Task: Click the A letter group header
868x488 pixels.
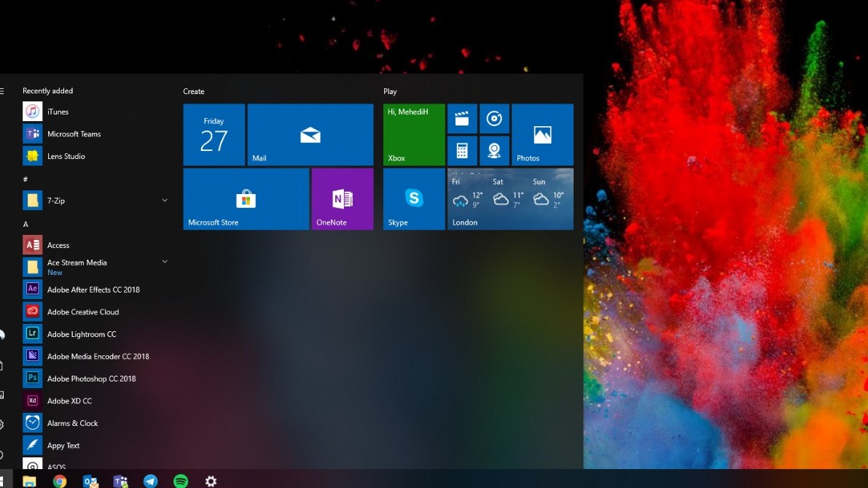Action: 26,224
